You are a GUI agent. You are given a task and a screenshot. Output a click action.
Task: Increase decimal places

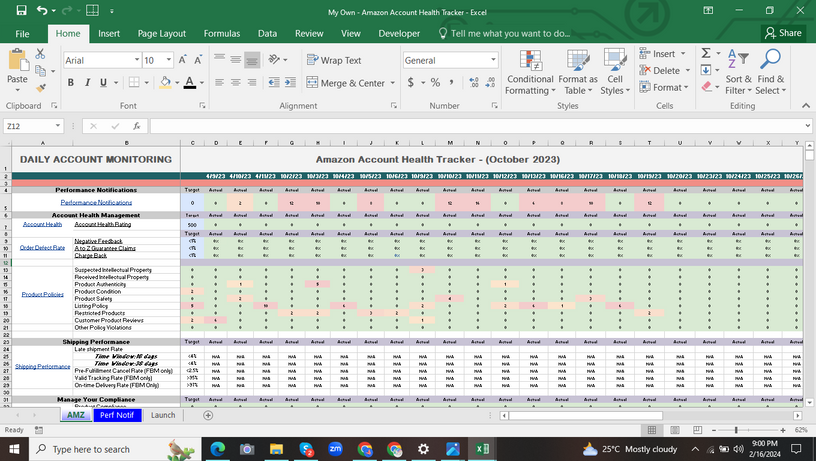[x=474, y=83]
